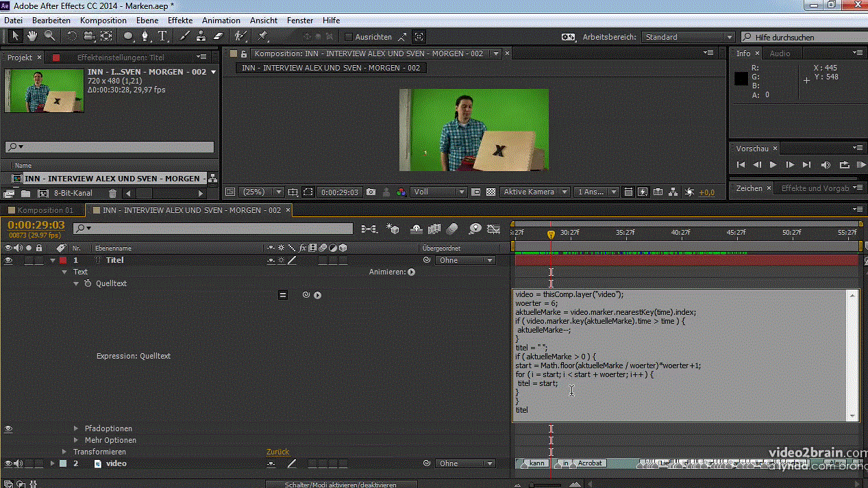
Task: Toggle the Quelltext stopwatch
Action: (x=88, y=283)
